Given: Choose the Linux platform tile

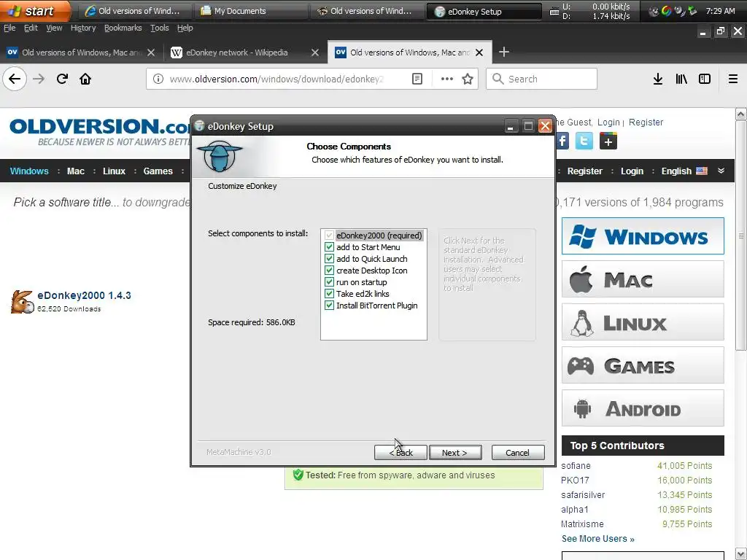Looking at the screenshot, I should pyautogui.click(x=643, y=322).
